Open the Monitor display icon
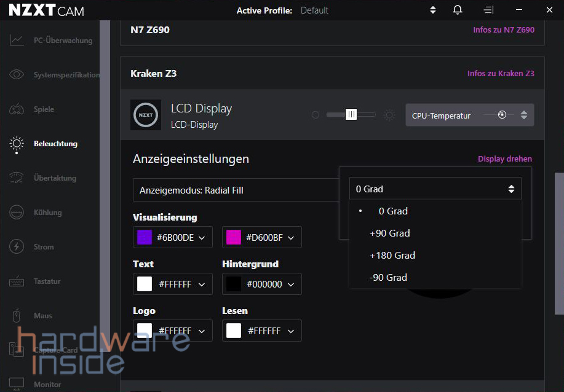The width and height of the screenshot is (564, 392). 17,384
